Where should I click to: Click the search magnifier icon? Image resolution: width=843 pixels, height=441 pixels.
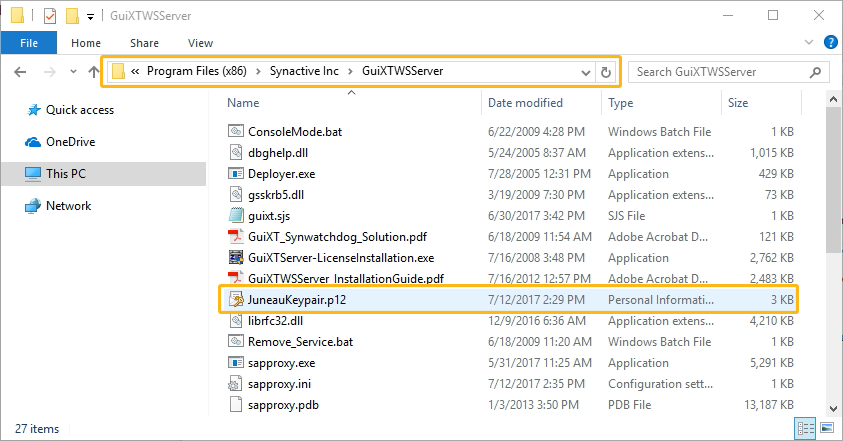pos(815,72)
